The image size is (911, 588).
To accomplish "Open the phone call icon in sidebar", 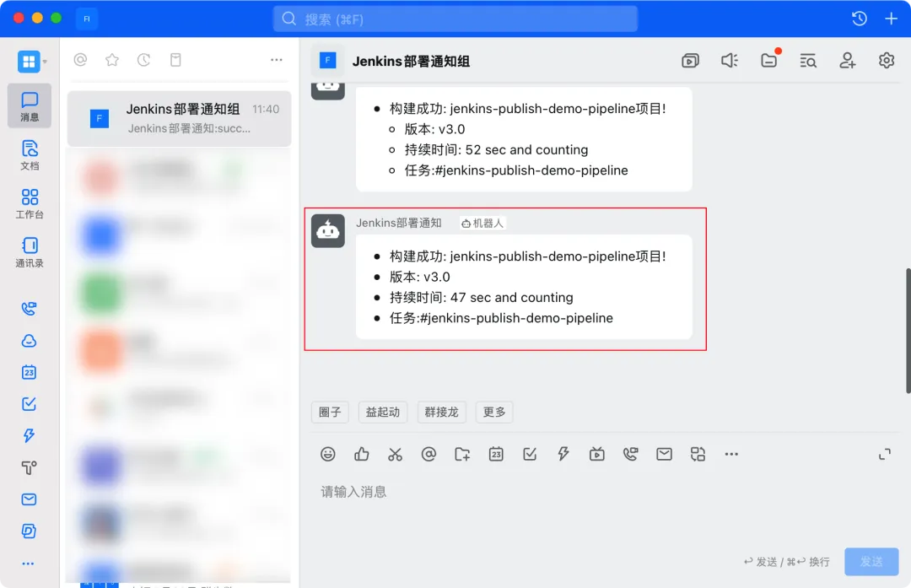I will (x=29, y=309).
